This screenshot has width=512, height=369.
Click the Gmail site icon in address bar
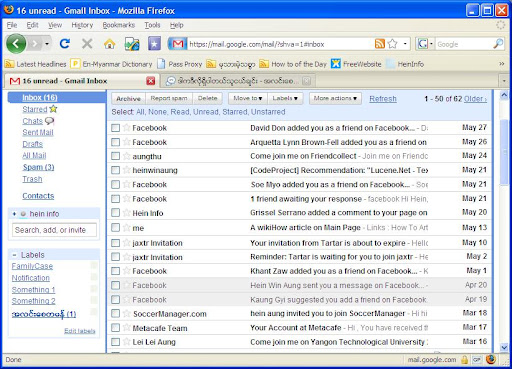pos(178,44)
